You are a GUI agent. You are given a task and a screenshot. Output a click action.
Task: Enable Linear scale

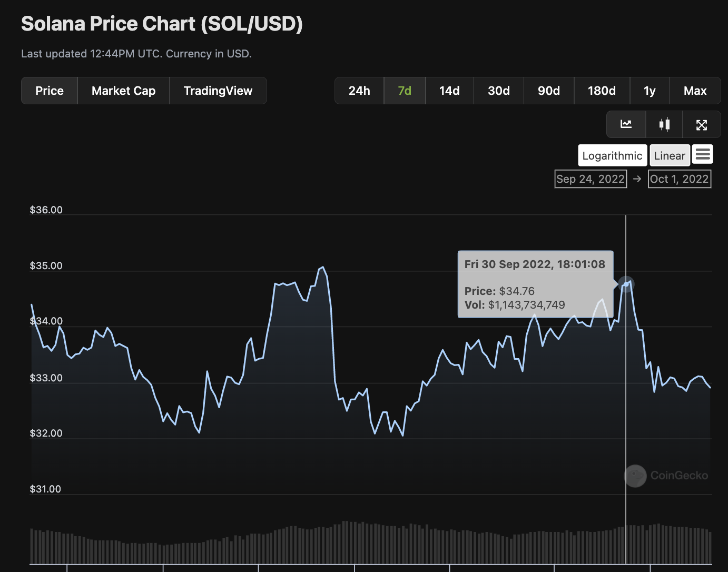670,155
